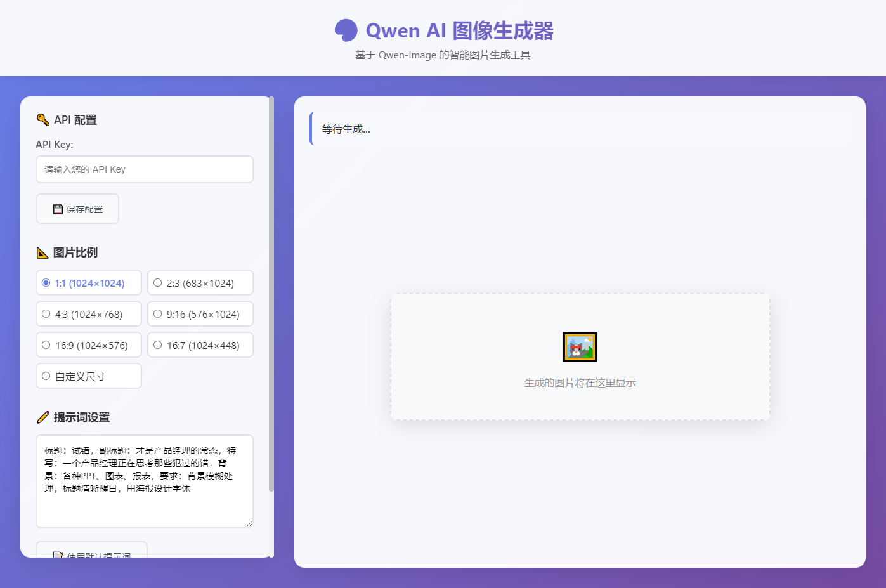The width and height of the screenshot is (886, 588).
Task: Select the 1:1 (1024×1024) ratio
Action: pyautogui.click(x=89, y=283)
